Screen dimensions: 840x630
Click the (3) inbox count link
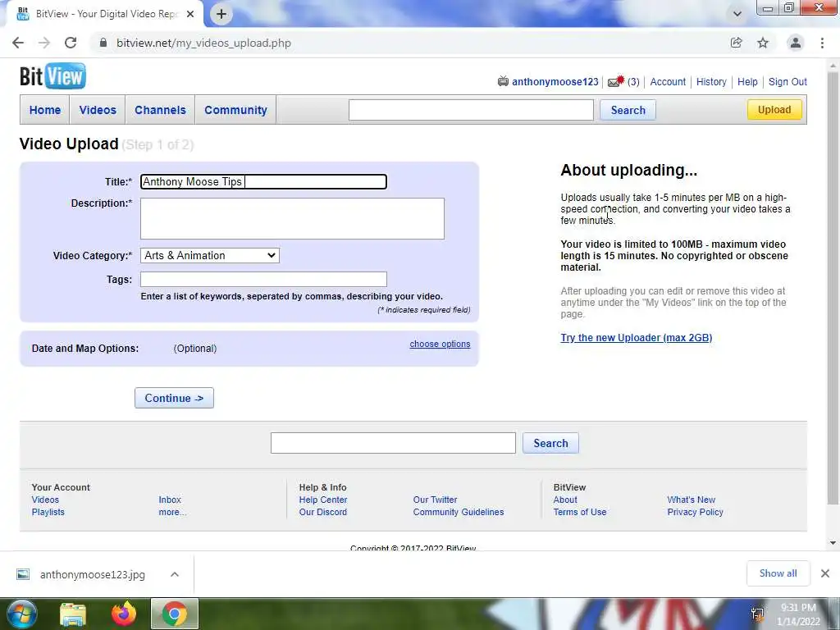pos(633,82)
